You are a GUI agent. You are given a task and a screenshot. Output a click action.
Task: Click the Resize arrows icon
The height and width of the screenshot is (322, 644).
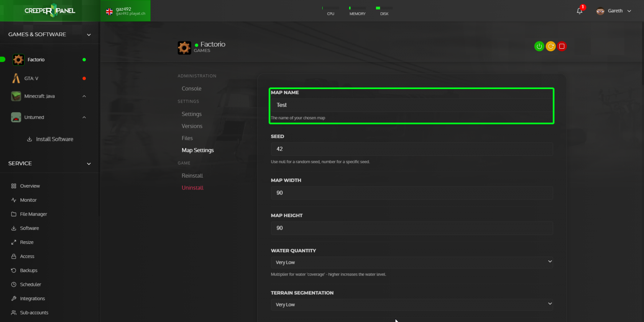click(x=14, y=242)
